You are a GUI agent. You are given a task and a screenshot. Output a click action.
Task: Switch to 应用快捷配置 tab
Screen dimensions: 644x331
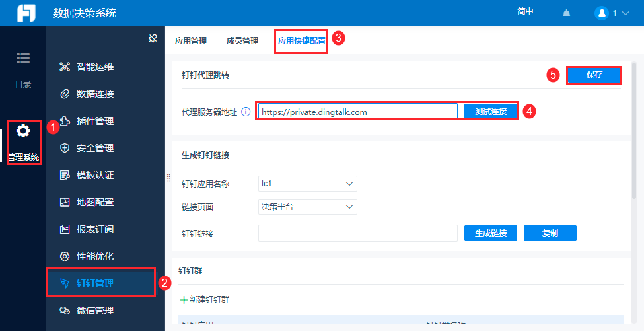pyautogui.click(x=302, y=41)
